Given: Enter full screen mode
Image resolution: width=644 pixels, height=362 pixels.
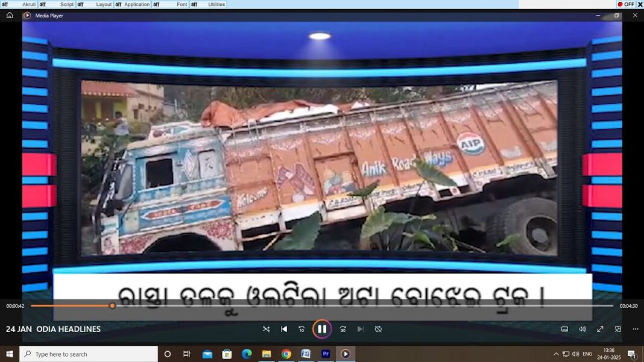Looking at the screenshot, I should tap(600, 329).
